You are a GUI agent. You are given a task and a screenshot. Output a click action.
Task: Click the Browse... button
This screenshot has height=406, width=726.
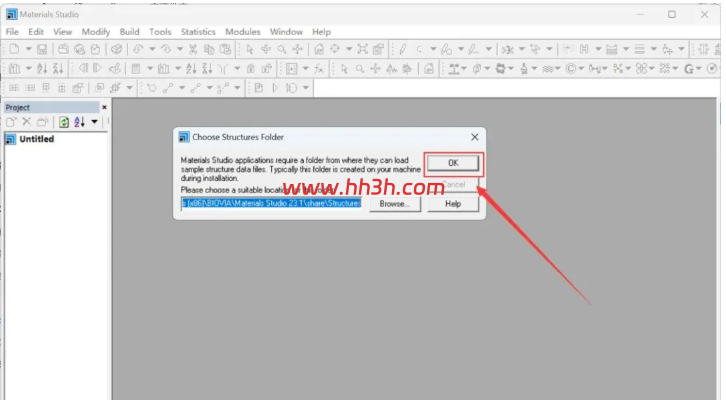click(395, 204)
